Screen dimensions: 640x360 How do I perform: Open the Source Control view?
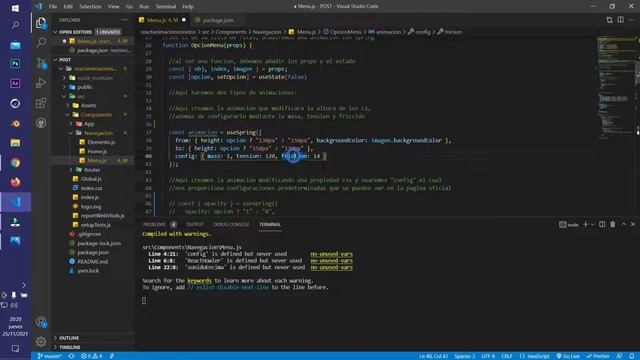(41, 62)
